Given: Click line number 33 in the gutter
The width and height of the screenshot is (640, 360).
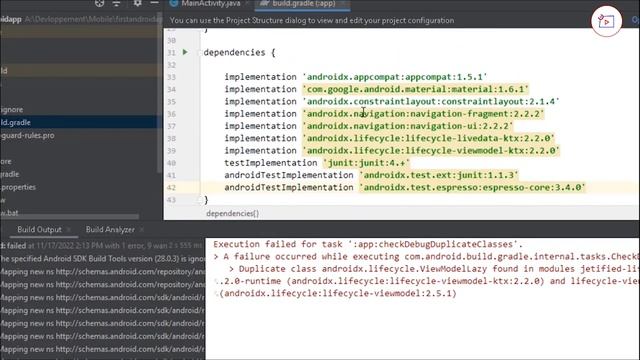Looking at the screenshot, I should [x=171, y=77].
